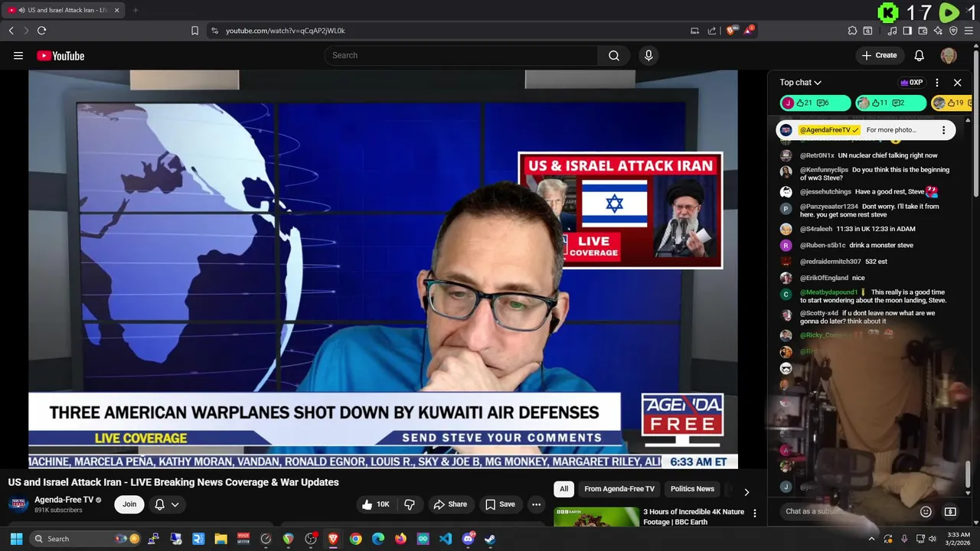The height and width of the screenshot is (551, 980).
Task: Open options for BBC Earth video
Action: [754, 514]
